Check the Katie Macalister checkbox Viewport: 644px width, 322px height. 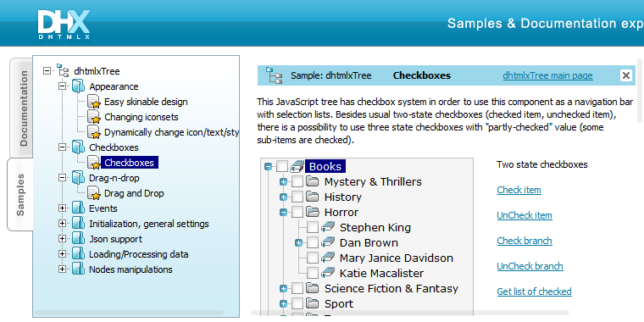(313, 273)
